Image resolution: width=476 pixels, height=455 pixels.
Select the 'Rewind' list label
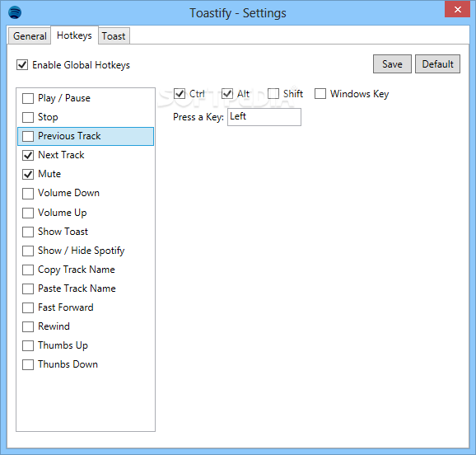coord(54,326)
